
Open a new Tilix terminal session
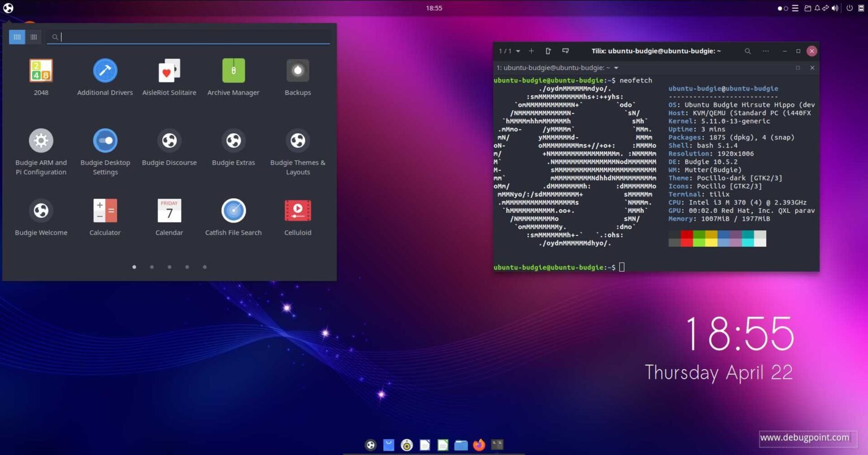tap(531, 51)
